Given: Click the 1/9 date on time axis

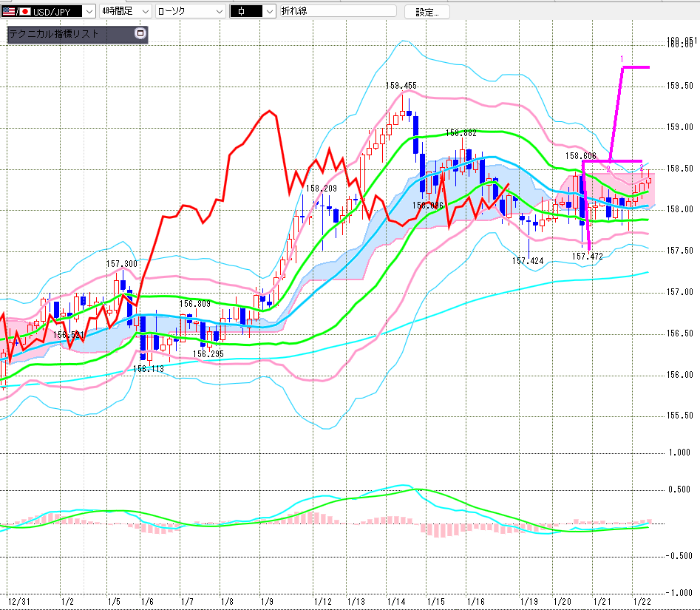Looking at the screenshot, I should tap(266, 603).
